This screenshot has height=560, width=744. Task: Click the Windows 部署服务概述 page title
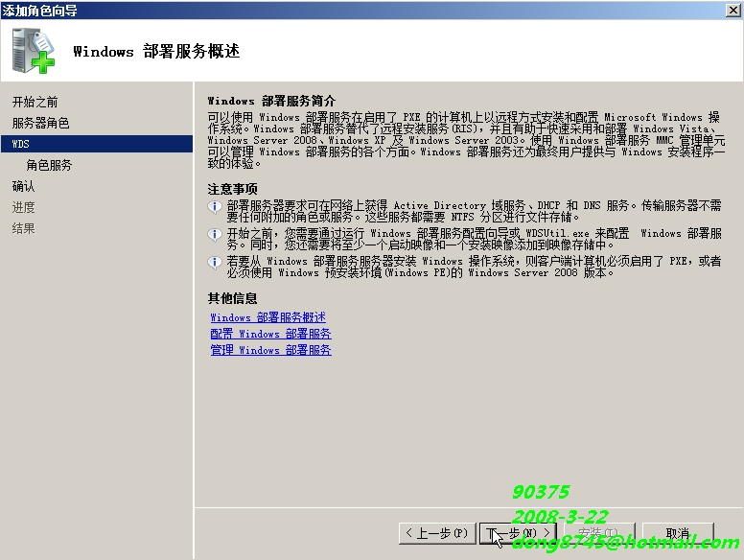click(156, 51)
